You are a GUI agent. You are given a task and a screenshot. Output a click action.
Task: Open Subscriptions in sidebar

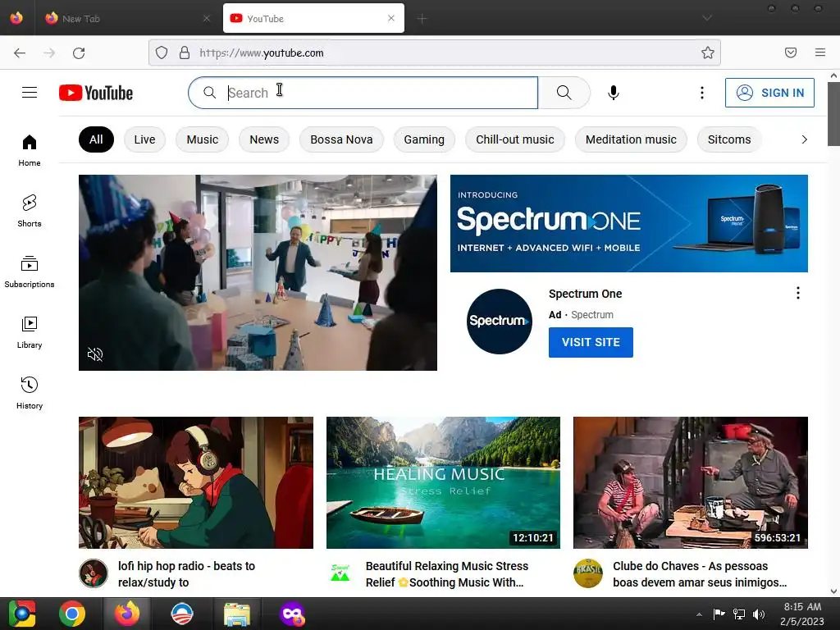pyautogui.click(x=30, y=272)
